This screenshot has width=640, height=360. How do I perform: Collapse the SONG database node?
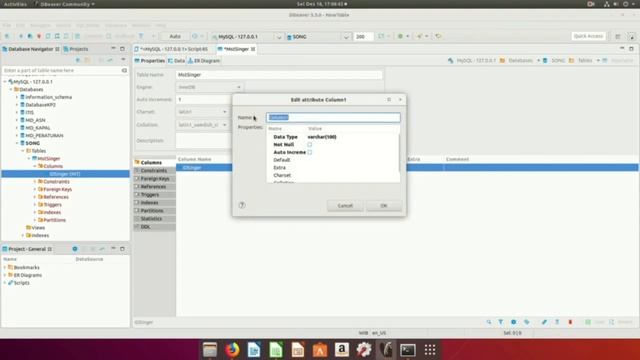point(17,143)
